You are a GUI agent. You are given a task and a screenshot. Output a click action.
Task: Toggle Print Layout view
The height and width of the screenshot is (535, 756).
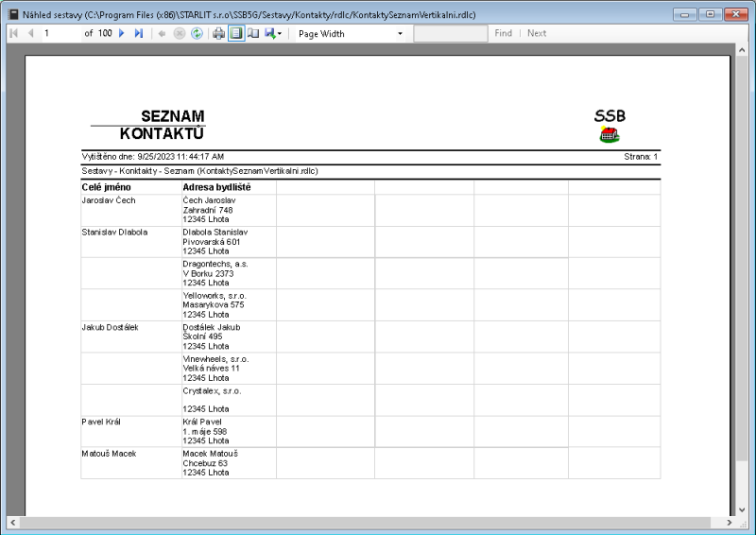tap(236, 33)
